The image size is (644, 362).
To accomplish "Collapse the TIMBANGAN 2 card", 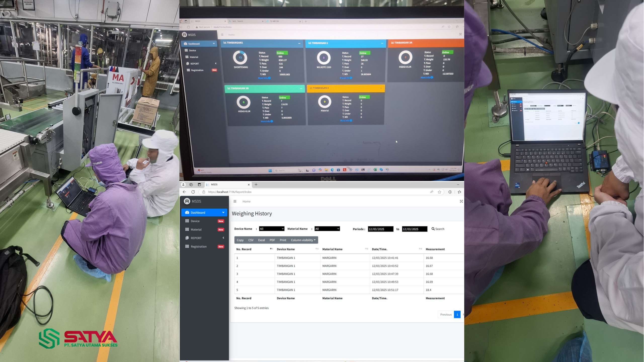I will click(x=382, y=43).
